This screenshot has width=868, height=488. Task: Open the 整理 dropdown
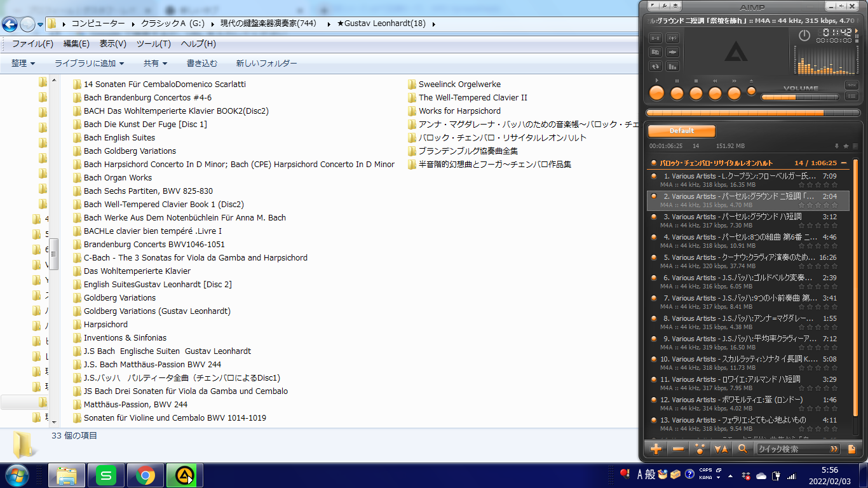point(23,64)
